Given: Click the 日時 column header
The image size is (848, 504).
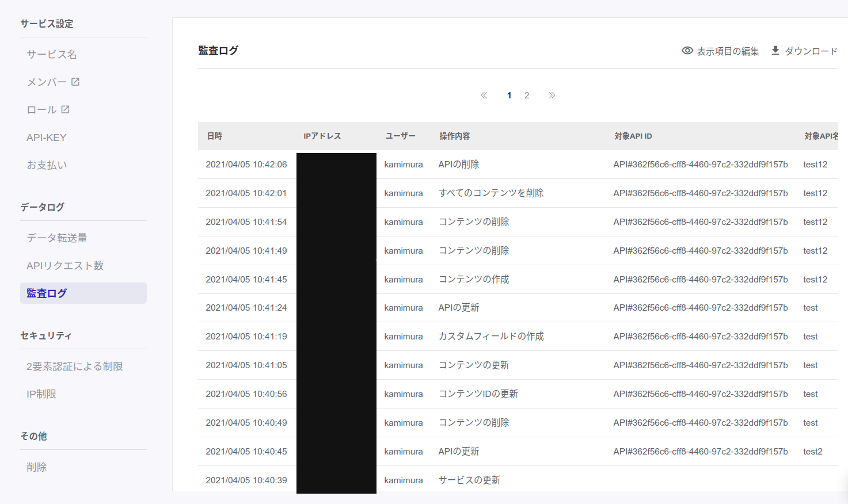Looking at the screenshot, I should tap(215, 136).
